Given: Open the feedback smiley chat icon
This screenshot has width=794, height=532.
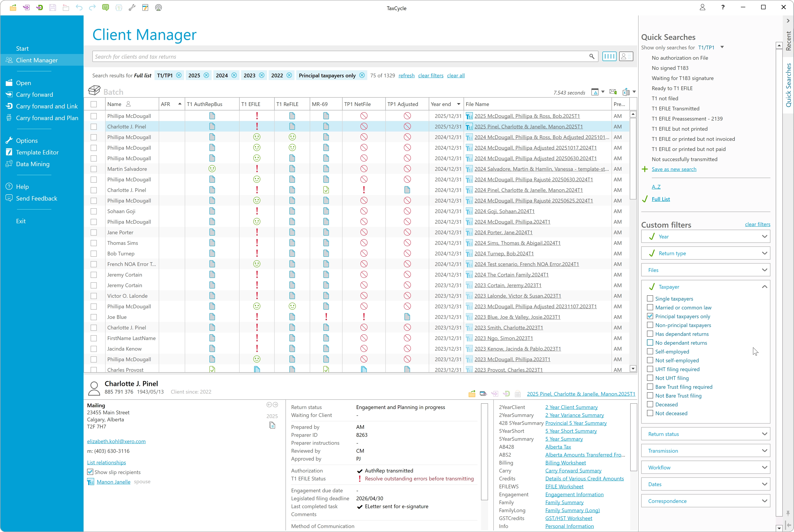Looking at the screenshot, I should click(106, 7).
